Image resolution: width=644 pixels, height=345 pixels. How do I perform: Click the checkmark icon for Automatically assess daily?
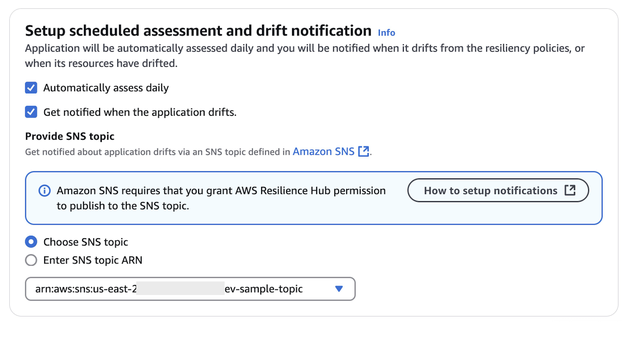(31, 88)
